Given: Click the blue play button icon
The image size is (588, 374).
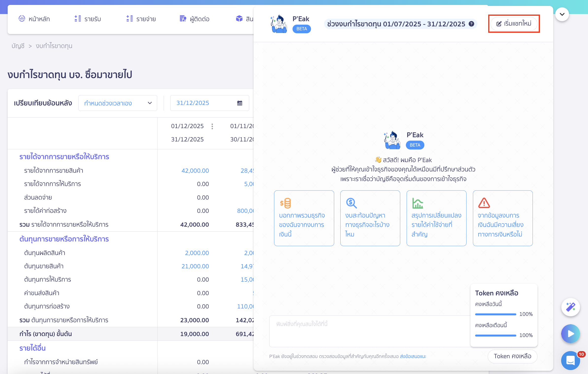Looking at the screenshot, I should click(x=571, y=334).
